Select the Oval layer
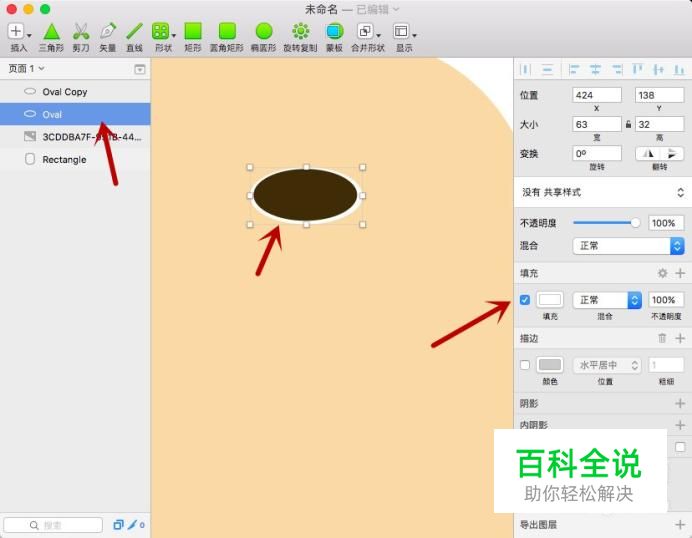 pos(75,114)
